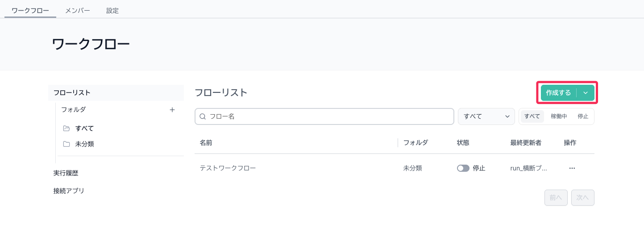
Task: Click the 前へ pagination button
Action: point(556,198)
